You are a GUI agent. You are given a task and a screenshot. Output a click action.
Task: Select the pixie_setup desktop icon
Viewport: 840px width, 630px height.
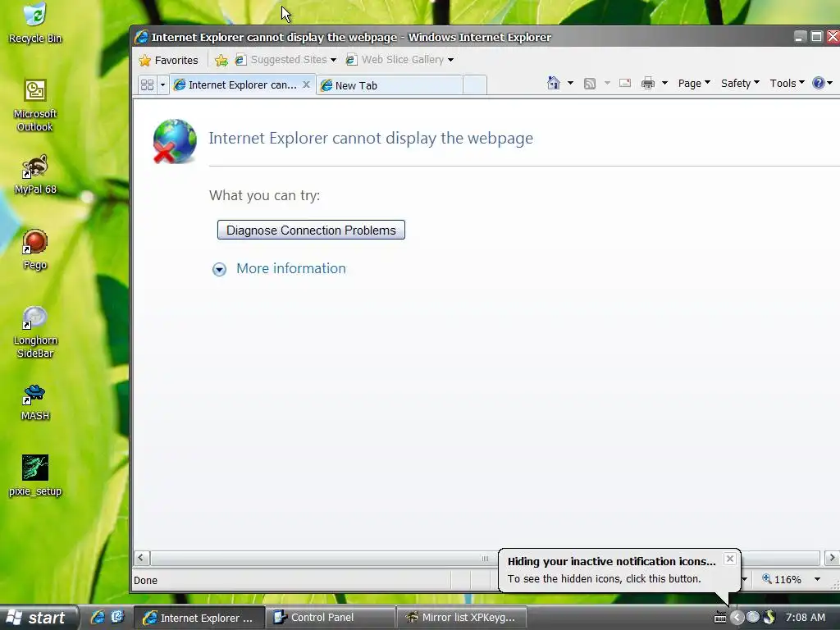pyautogui.click(x=34, y=476)
